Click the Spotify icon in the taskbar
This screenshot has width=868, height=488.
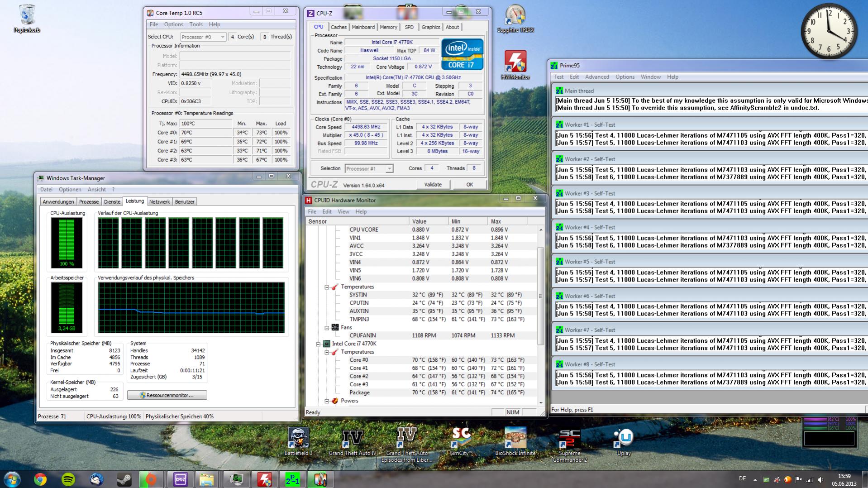click(x=68, y=479)
